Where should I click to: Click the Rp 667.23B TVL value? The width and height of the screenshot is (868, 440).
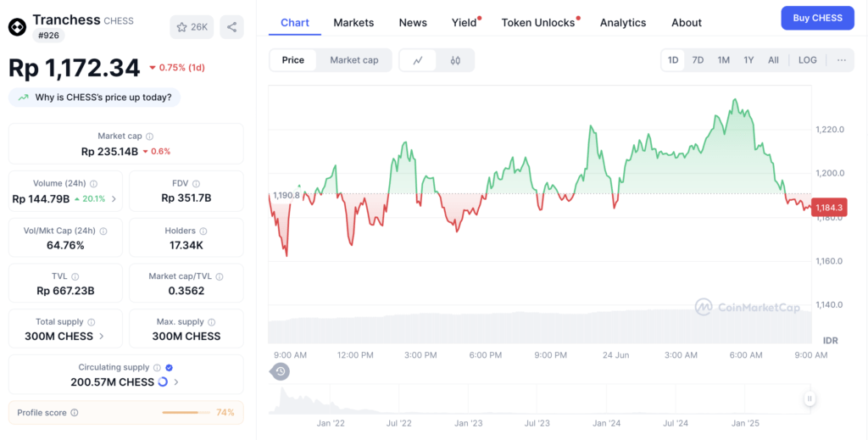point(65,291)
